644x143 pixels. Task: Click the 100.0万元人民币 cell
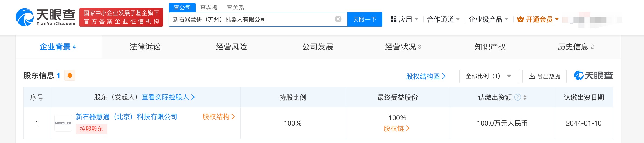(x=502, y=123)
